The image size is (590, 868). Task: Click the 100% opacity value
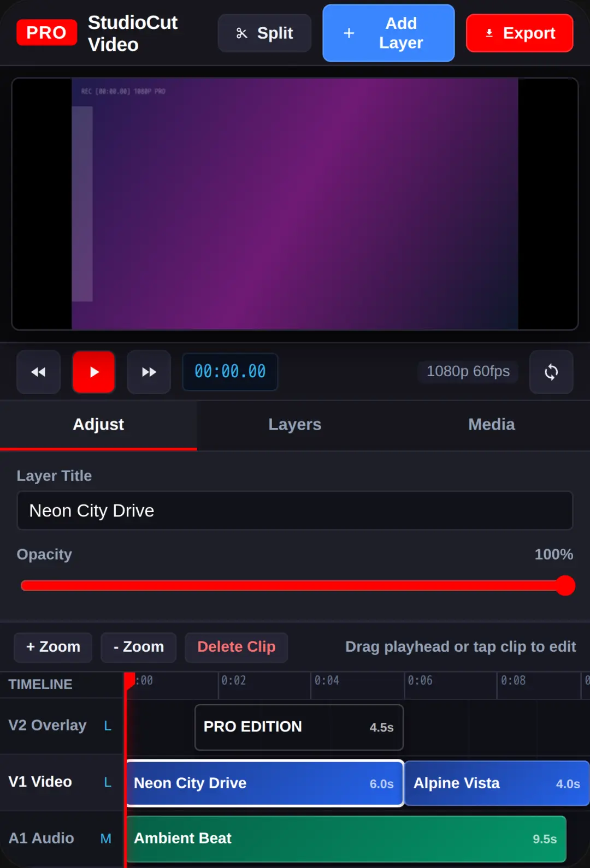point(553,555)
